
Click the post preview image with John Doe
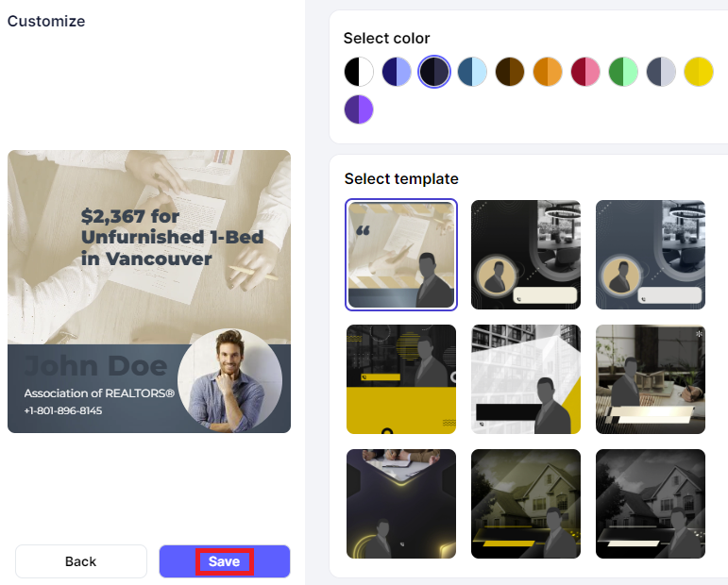click(x=149, y=292)
